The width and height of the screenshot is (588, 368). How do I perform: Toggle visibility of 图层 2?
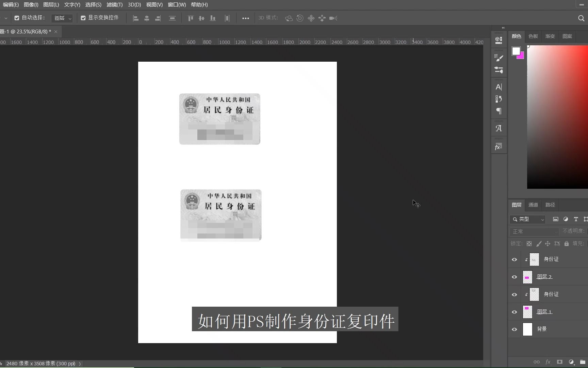[x=514, y=277]
